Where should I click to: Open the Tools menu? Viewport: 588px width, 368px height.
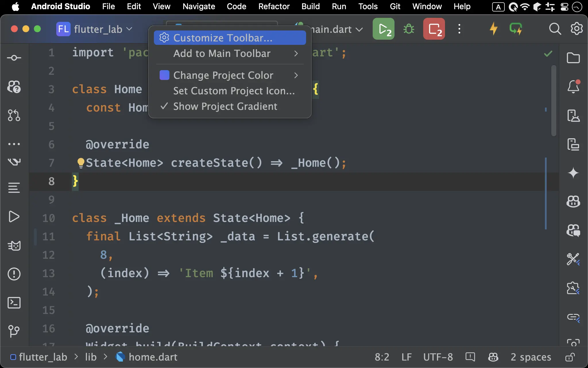click(x=368, y=6)
